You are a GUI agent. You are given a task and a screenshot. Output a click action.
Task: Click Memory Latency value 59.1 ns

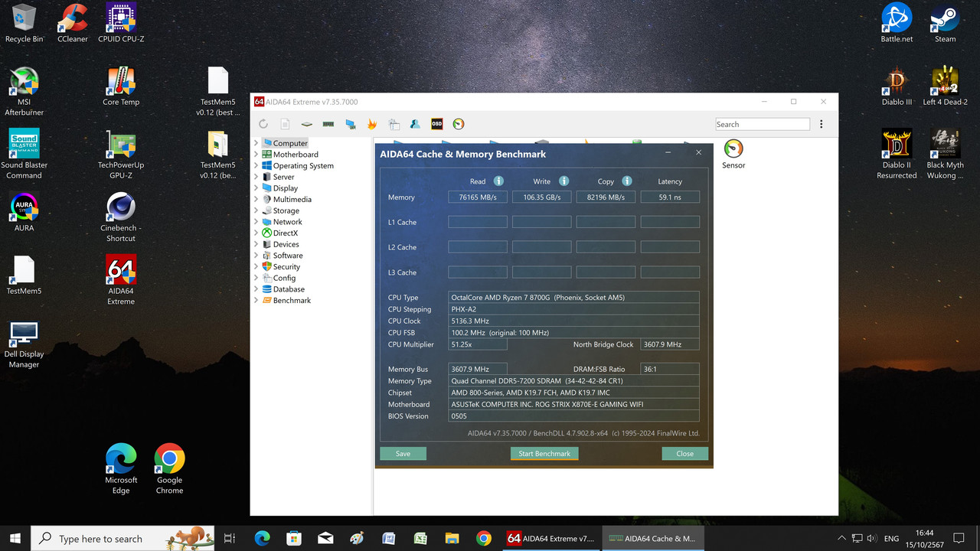pos(670,197)
